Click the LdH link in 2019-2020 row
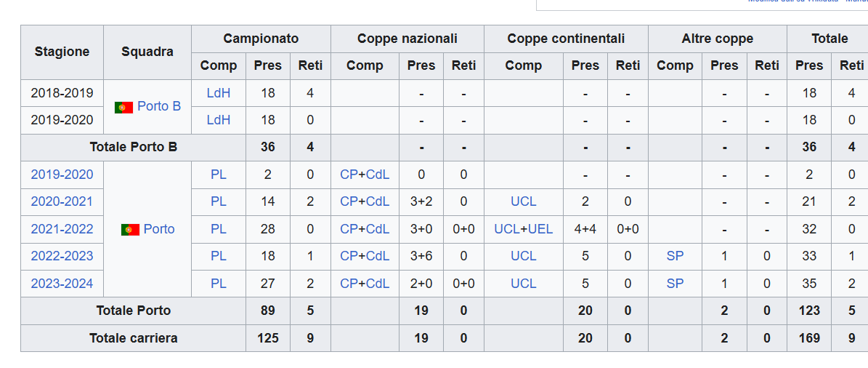This screenshot has width=868, height=368. tap(219, 120)
